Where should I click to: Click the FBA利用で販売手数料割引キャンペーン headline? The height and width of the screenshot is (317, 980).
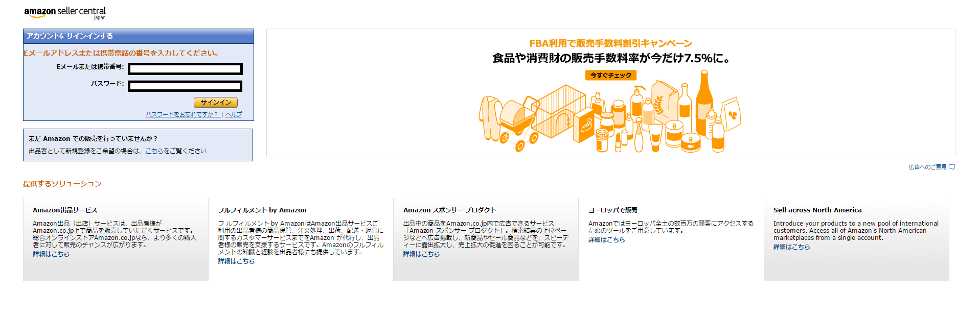click(611, 43)
